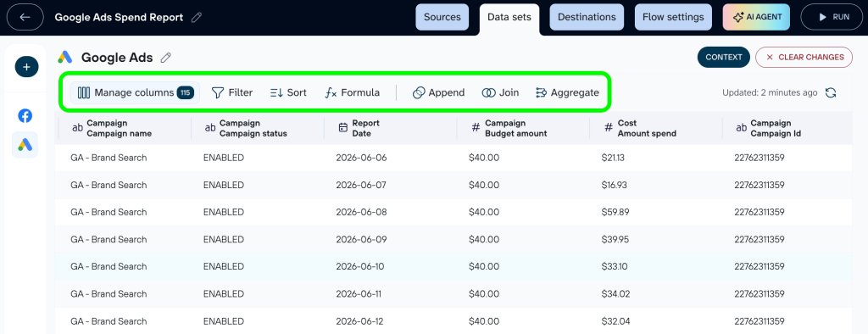The image size is (868, 334).
Task: Launch the AI AGENT button
Action: point(756,17)
